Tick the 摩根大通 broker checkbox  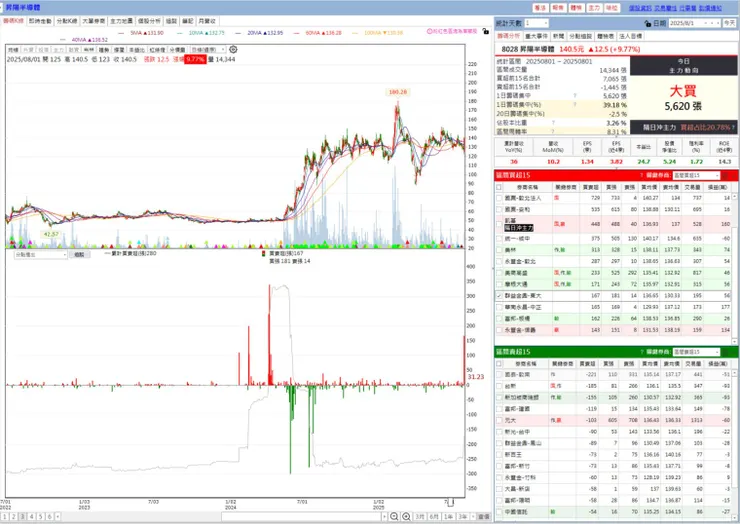[499, 284]
